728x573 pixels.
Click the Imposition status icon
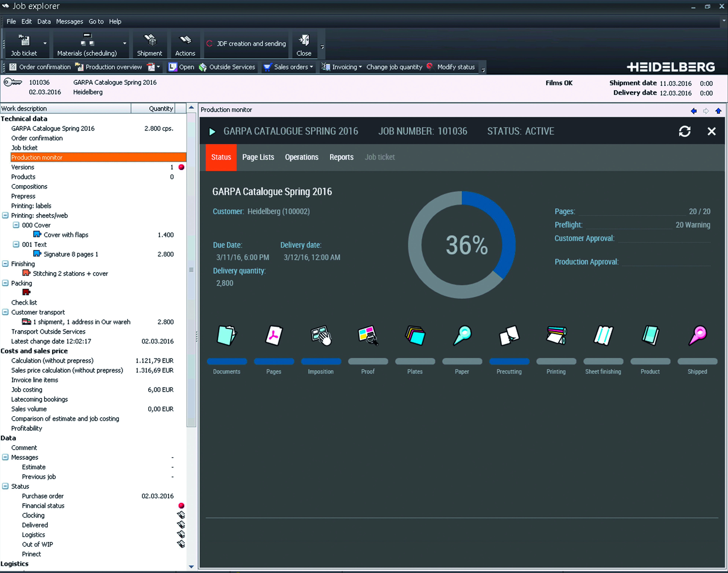(321, 336)
